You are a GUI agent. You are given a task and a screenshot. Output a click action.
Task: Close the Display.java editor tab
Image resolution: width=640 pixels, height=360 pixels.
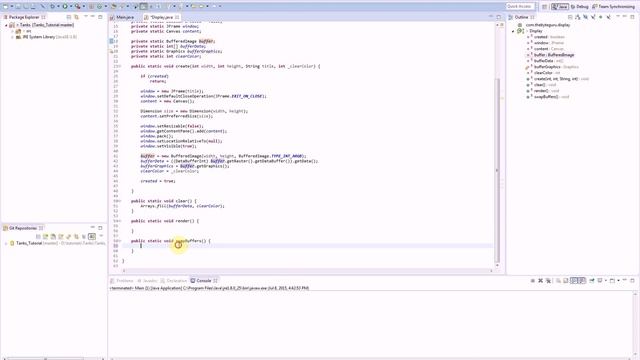pyautogui.click(x=177, y=17)
